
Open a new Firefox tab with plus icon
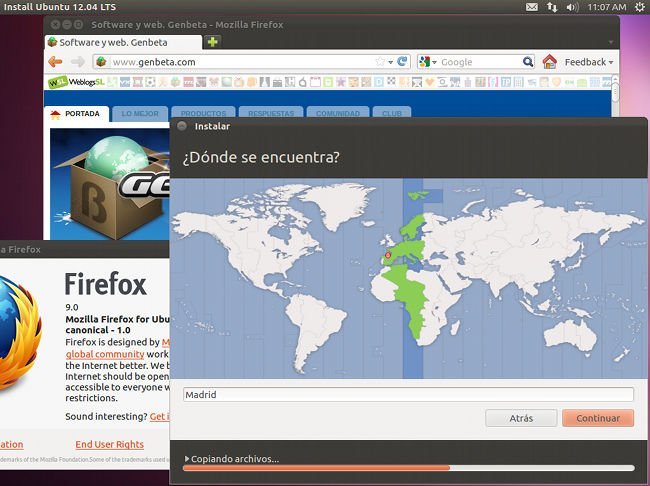point(212,42)
